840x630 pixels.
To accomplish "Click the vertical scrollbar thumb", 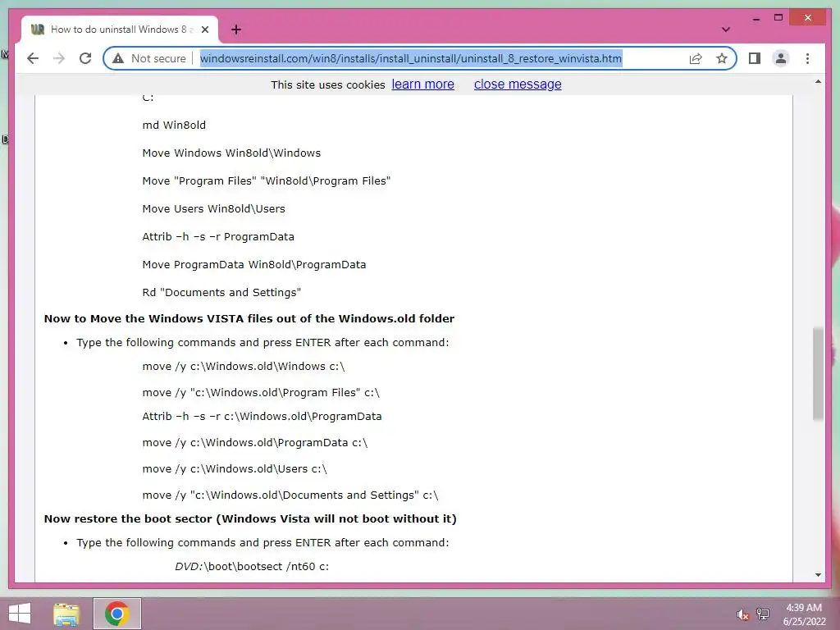I will click(x=818, y=373).
